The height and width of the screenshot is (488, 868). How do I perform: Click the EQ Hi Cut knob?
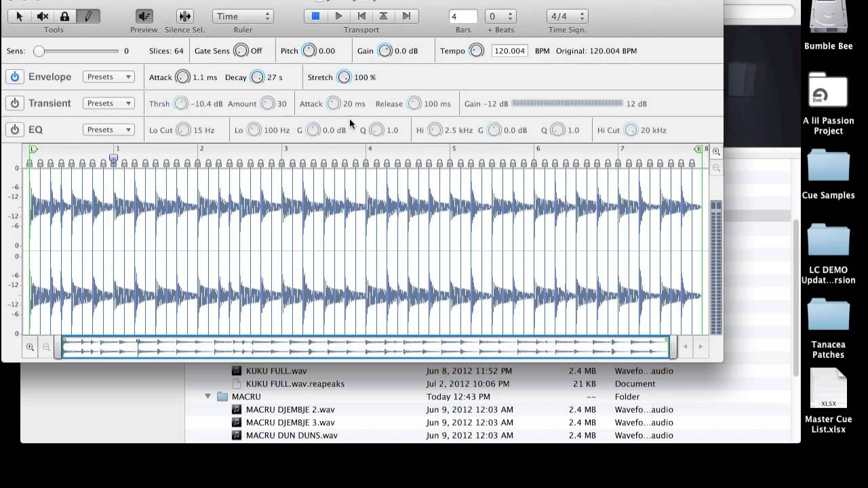(631, 130)
